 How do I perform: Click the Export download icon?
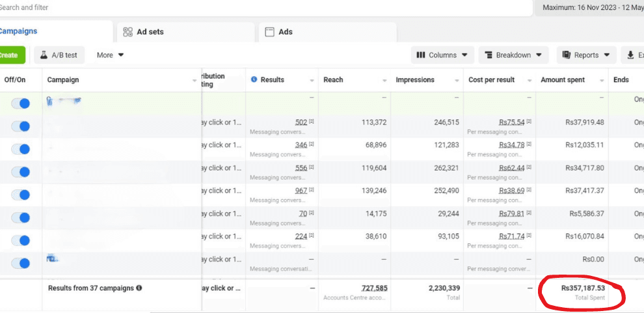click(630, 55)
